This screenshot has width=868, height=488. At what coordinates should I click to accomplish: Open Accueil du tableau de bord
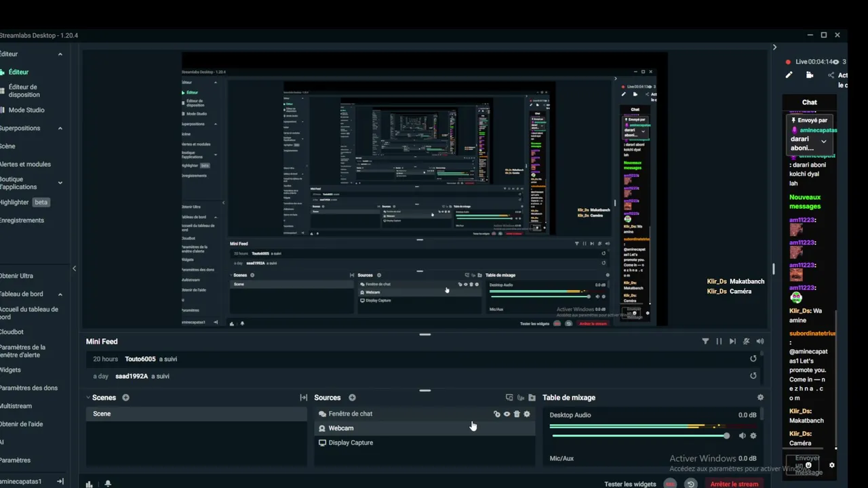pos(28,313)
